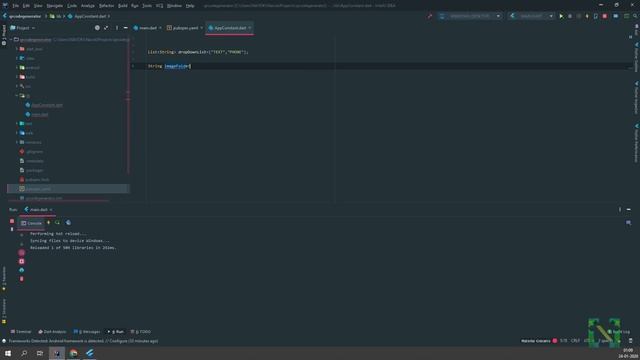Open the Refactor menu
Image resolution: width=640 pixels, height=360 pixels.
(106, 6)
